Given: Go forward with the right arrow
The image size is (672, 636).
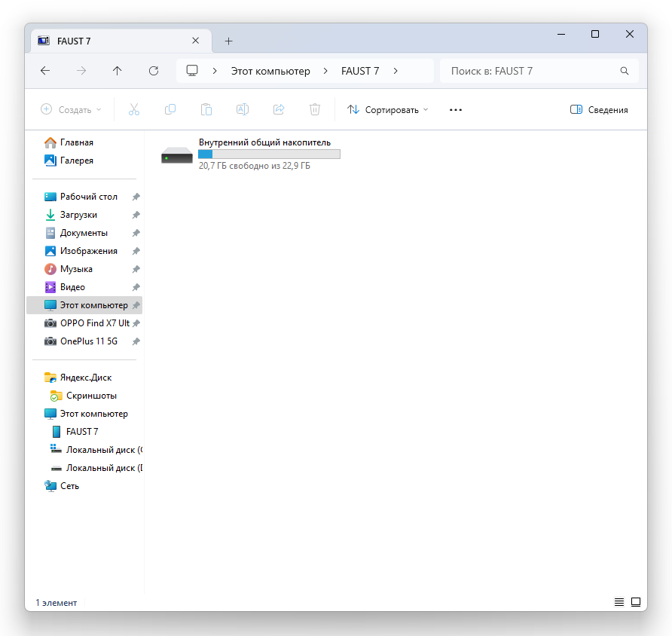Looking at the screenshot, I should click(81, 71).
